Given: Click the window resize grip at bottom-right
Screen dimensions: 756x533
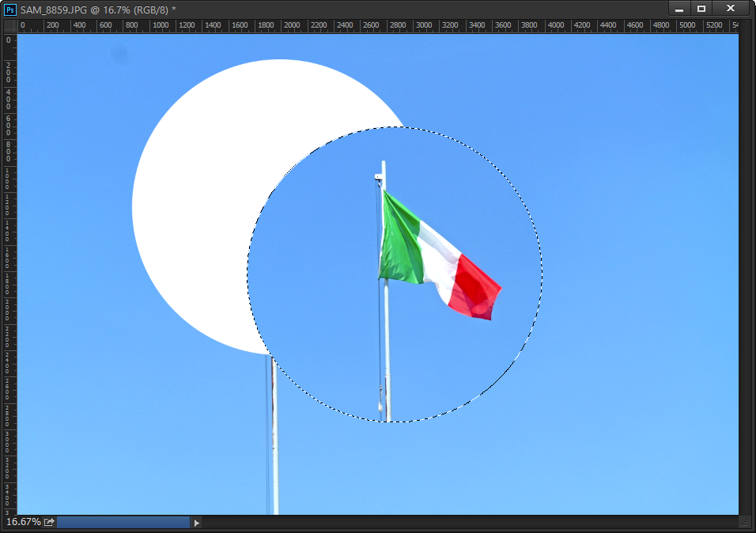Looking at the screenshot, I should point(744,522).
